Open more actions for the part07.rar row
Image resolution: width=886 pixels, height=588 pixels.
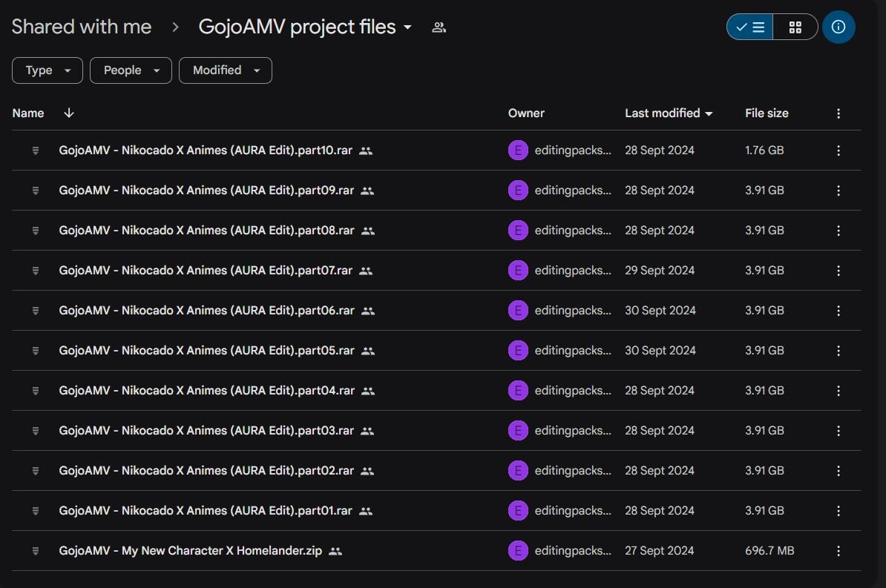click(839, 271)
